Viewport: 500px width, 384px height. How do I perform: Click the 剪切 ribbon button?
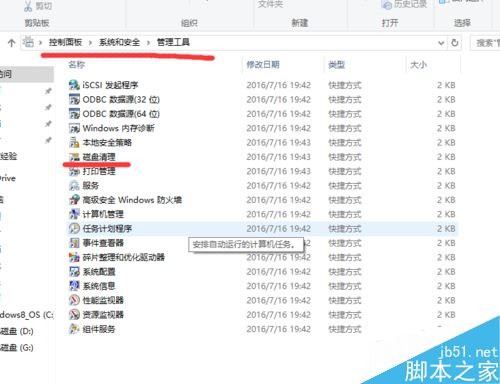pos(38,6)
